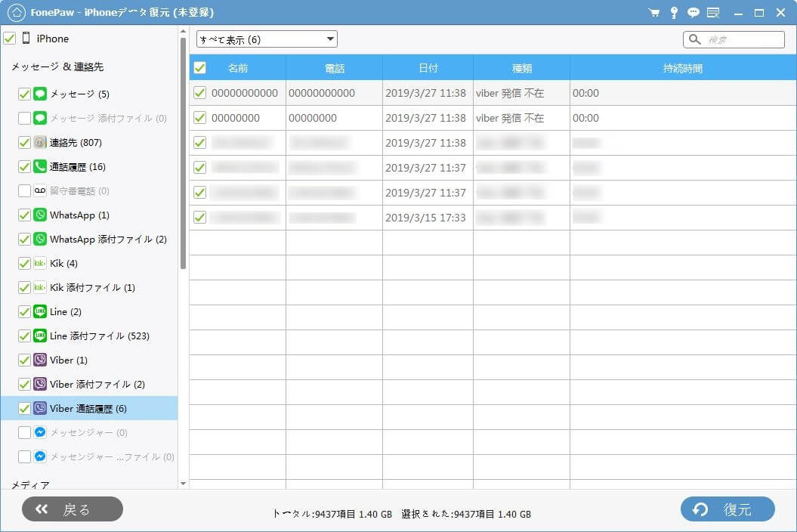Open the feedback chat bubble icon
Image resolution: width=797 pixels, height=532 pixels.
[693, 13]
